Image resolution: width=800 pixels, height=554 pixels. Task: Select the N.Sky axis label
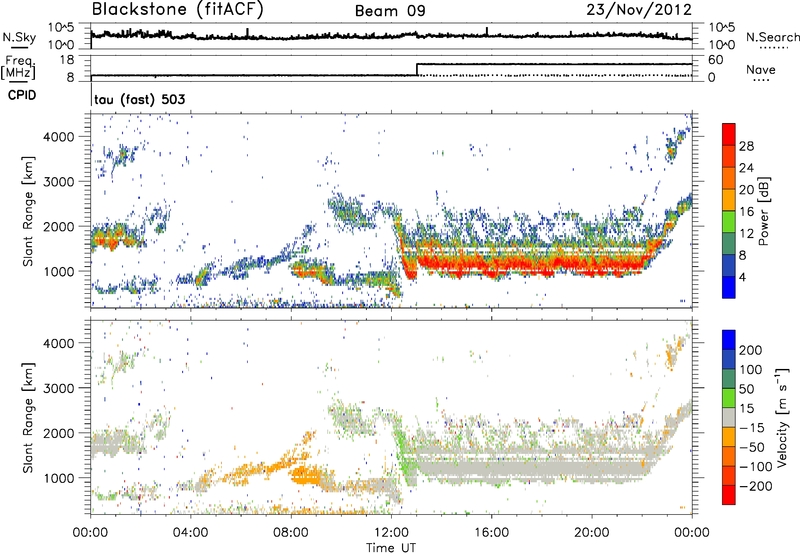19,38
